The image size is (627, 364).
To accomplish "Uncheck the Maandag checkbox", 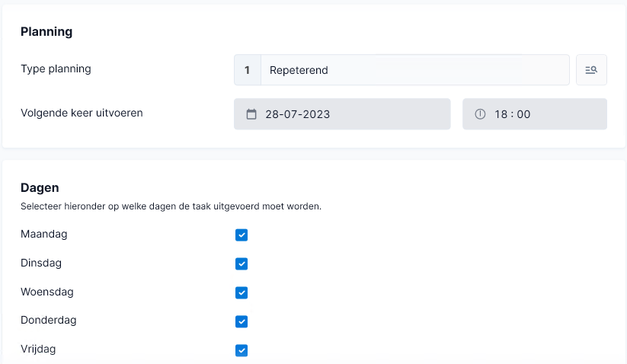I will tap(242, 235).
